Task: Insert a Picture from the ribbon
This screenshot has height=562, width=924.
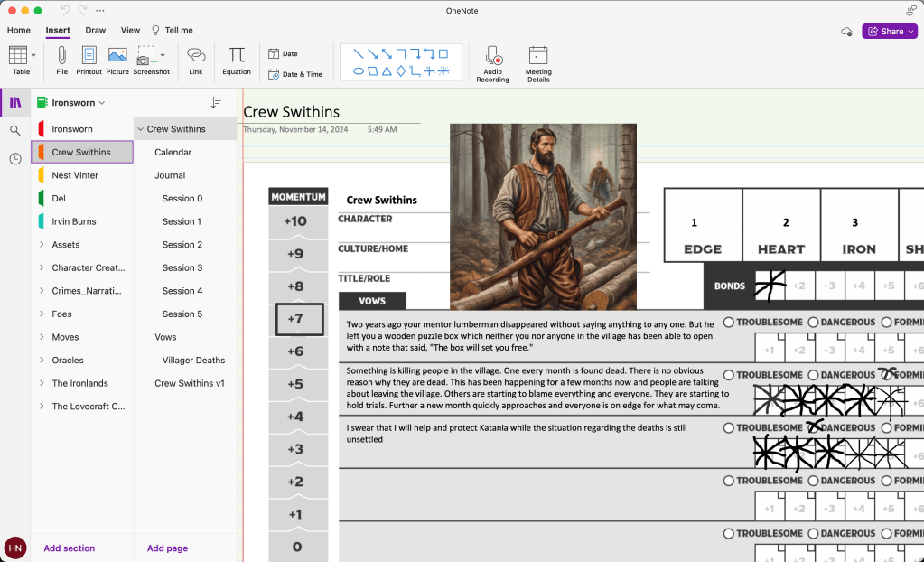Action: click(x=117, y=56)
